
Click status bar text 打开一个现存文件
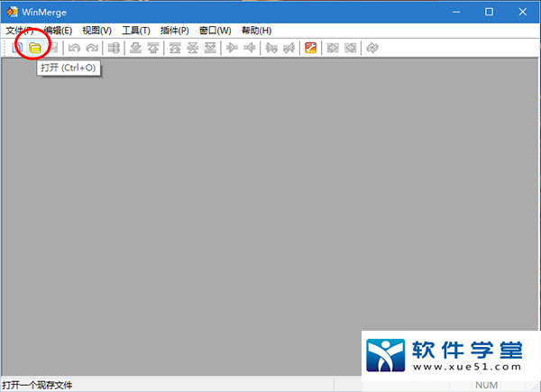click(37, 385)
